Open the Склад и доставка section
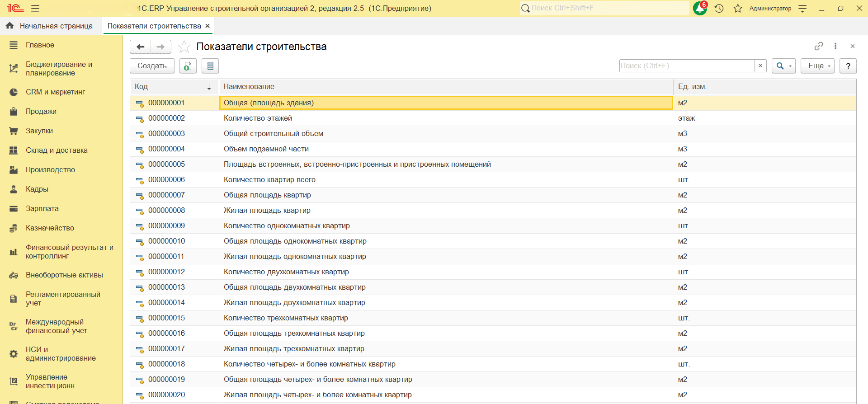 click(x=57, y=150)
